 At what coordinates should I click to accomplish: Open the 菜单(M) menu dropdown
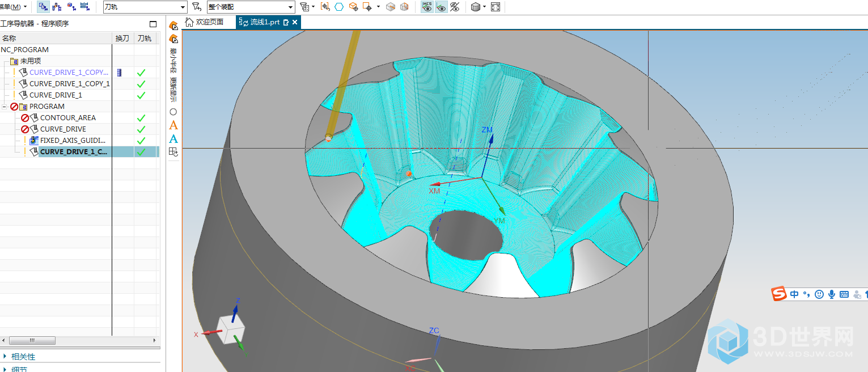(14, 7)
